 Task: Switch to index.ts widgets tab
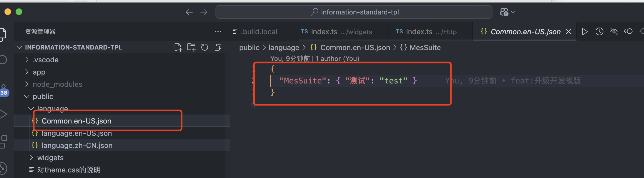point(336,32)
